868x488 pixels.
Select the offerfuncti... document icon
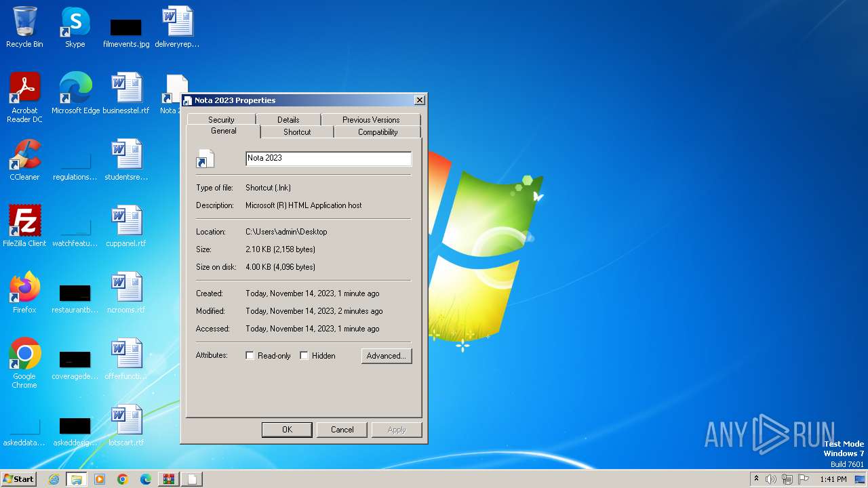[125, 359]
